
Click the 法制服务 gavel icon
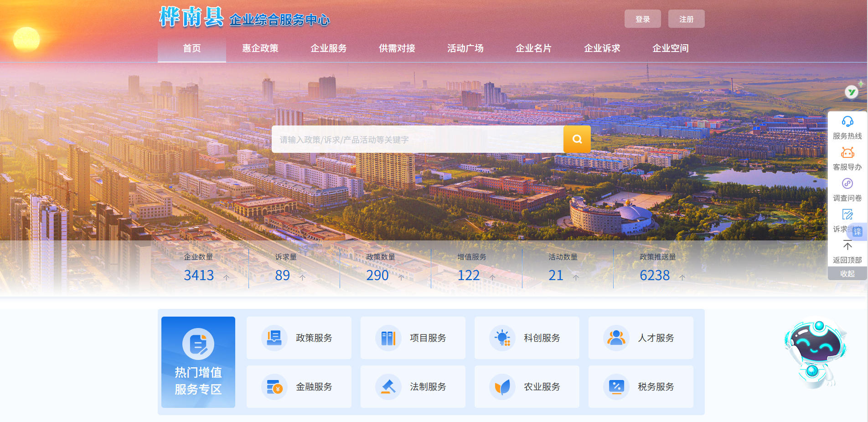388,387
